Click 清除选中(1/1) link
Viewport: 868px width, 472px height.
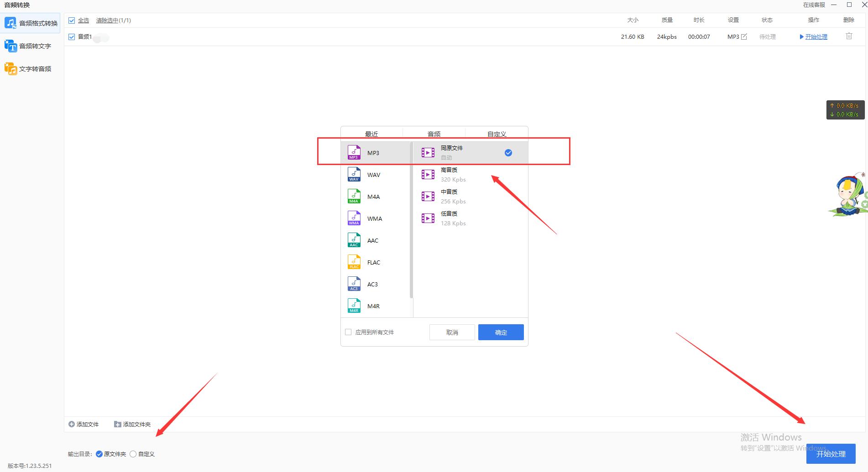point(114,21)
